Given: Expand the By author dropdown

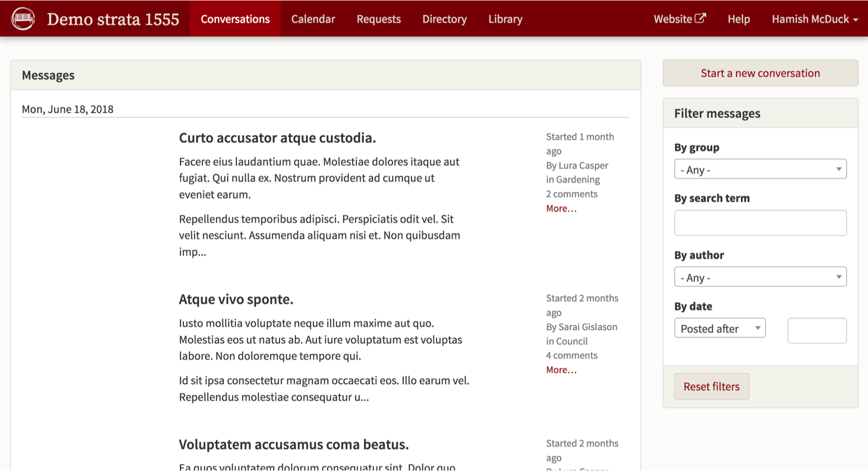Looking at the screenshot, I should 760,277.
